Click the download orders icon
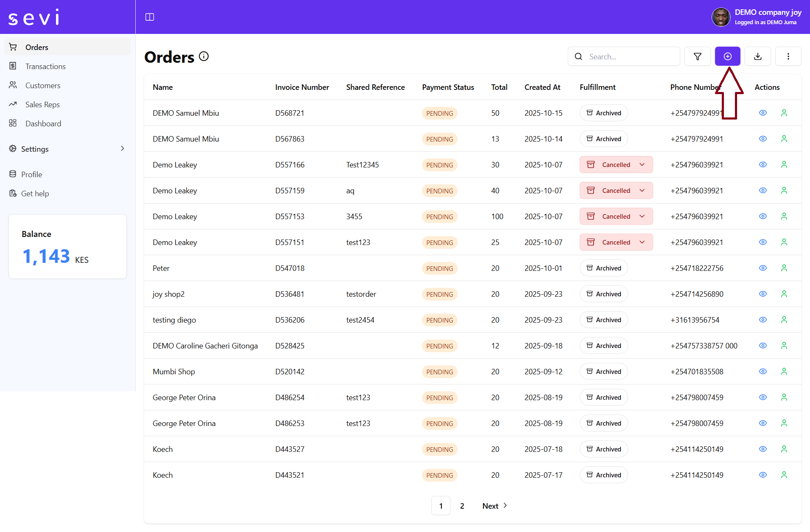 (758, 56)
